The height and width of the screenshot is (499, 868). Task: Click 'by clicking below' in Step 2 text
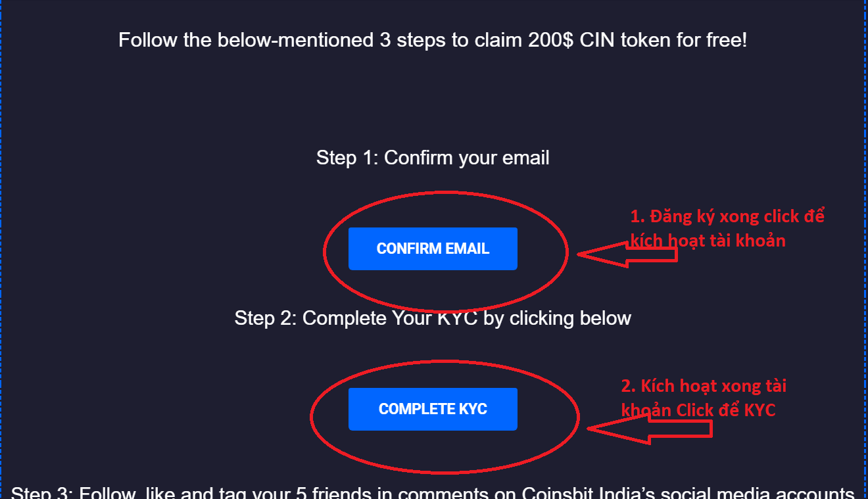(x=558, y=318)
